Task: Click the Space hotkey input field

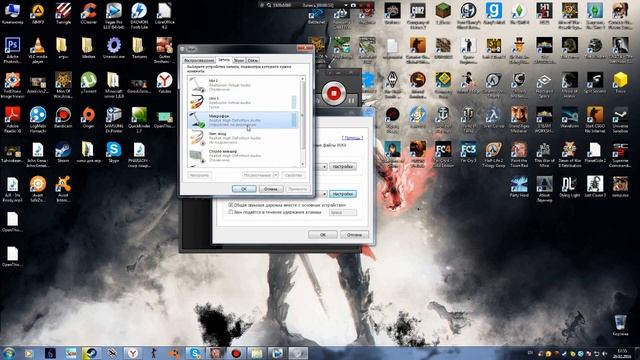Action: pyautogui.click(x=342, y=212)
